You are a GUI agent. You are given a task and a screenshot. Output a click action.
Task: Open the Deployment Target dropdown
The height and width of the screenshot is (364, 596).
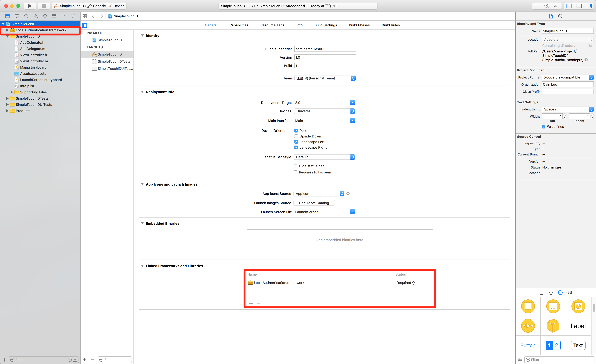[352, 103]
